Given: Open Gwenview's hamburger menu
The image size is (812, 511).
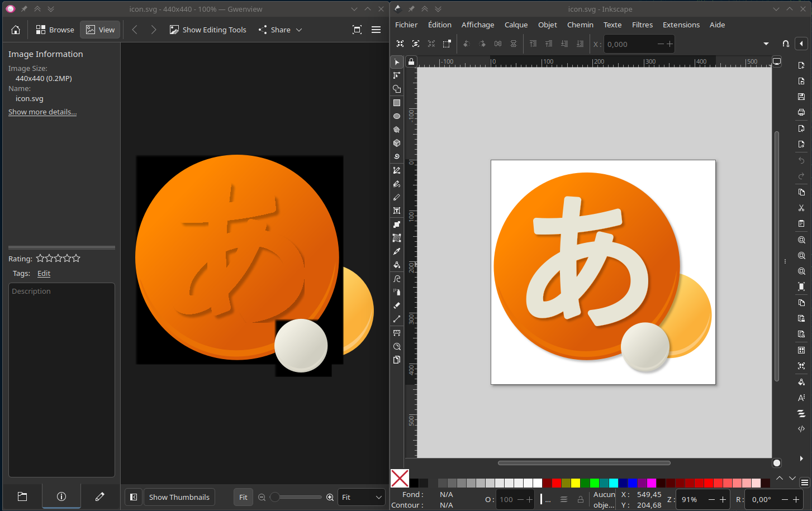Looking at the screenshot, I should pos(376,30).
